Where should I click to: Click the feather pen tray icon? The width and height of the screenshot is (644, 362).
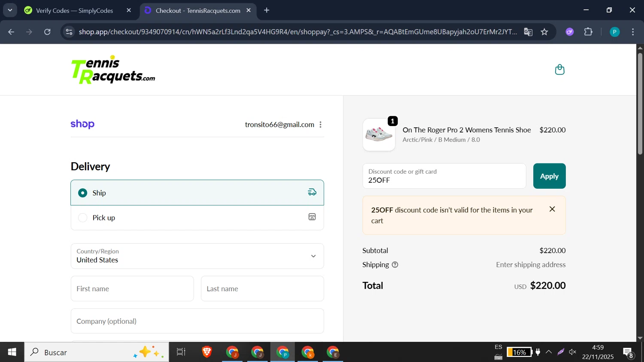[561, 352]
